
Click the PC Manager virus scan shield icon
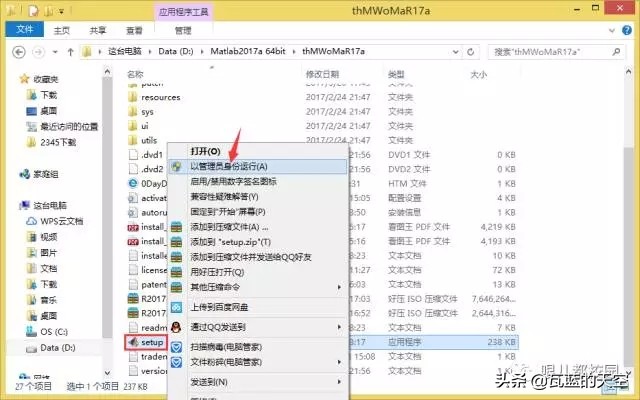click(x=176, y=347)
